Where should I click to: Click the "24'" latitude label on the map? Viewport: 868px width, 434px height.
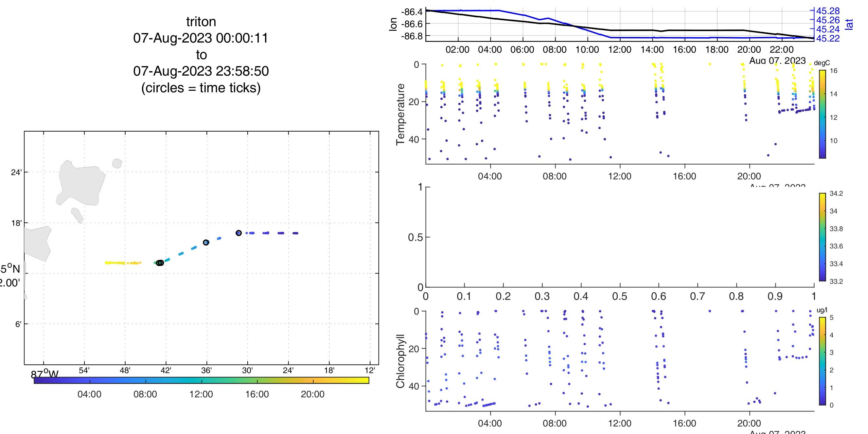pyautogui.click(x=16, y=172)
